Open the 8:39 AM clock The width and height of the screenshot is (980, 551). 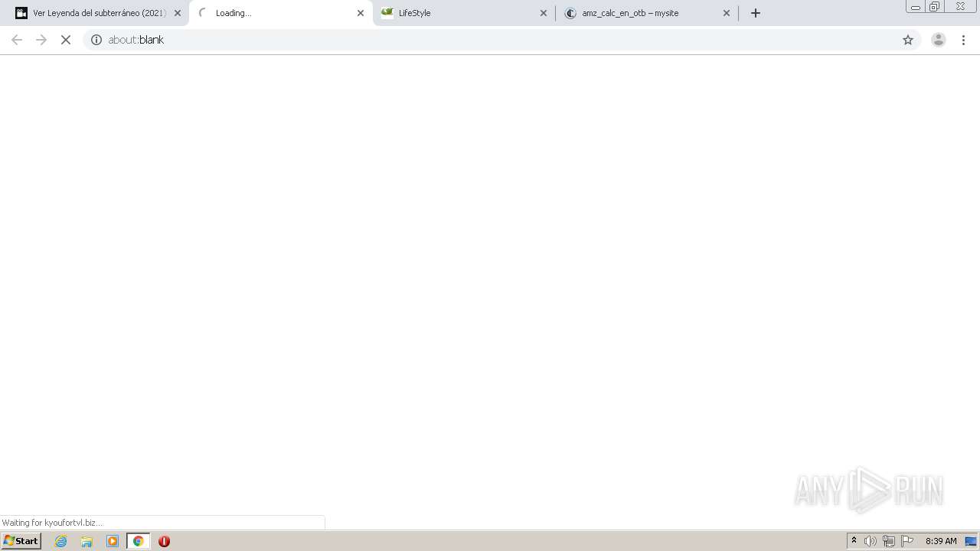coord(941,541)
